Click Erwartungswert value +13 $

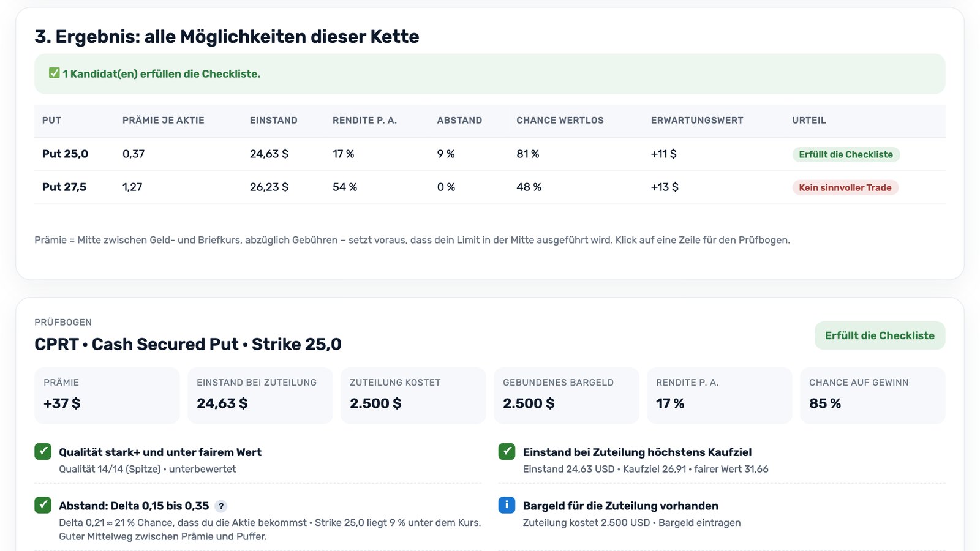point(665,187)
